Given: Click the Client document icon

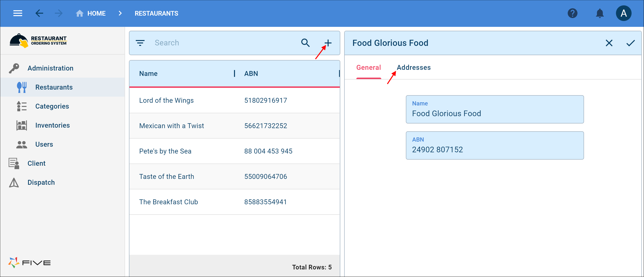Looking at the screenshot, I should tap(14, 164).
